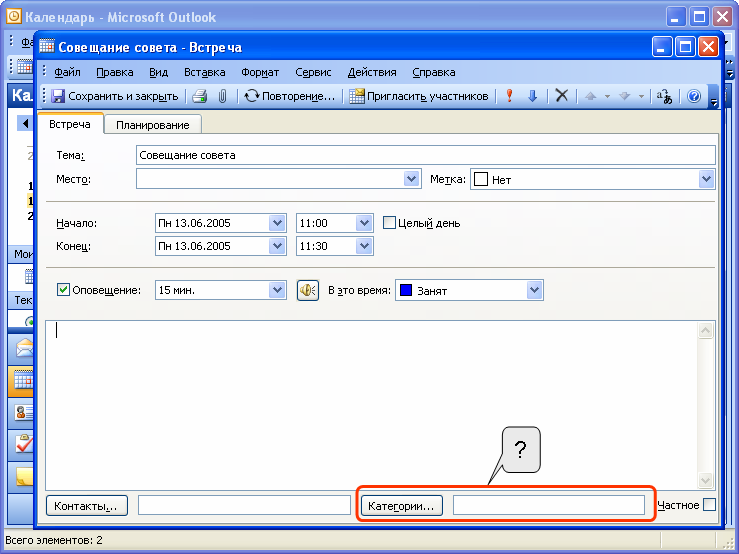Viewport: 739px width, 554px height.
Task: Open Show time as Занят dropdown
Action: 534,290
